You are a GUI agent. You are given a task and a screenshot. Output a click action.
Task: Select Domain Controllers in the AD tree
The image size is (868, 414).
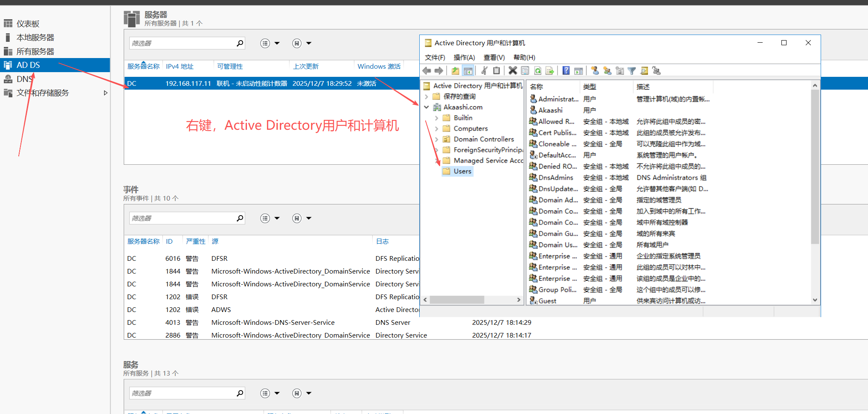(484, 139)
